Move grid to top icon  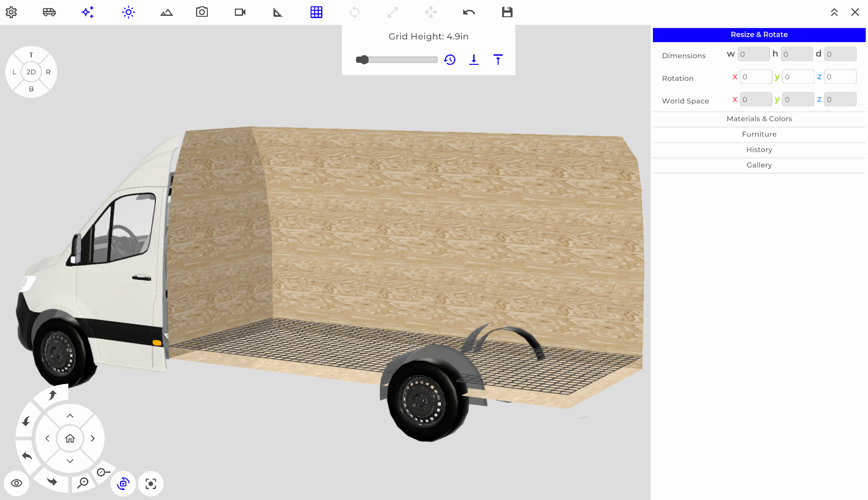pyautogui.click(x=498, y=60)
